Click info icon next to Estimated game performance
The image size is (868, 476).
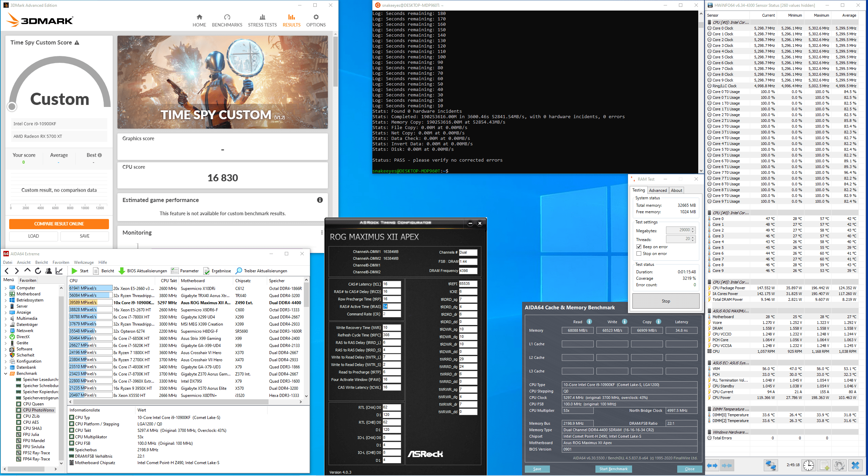[x=320, y=200]
